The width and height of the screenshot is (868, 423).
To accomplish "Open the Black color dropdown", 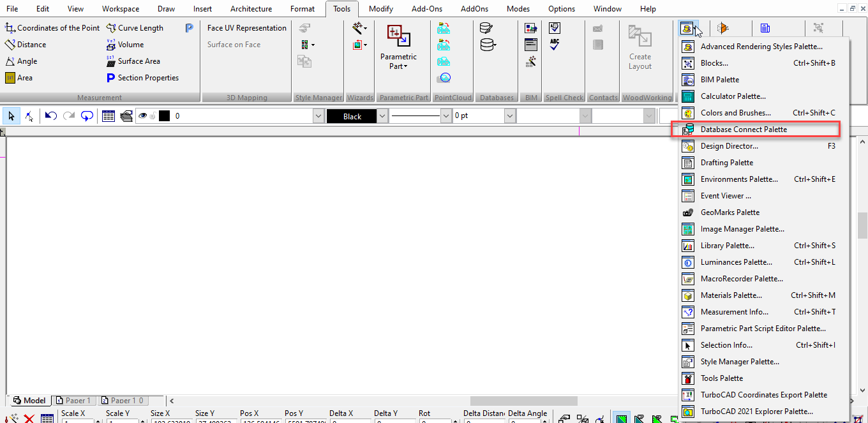I will point(382,116).
